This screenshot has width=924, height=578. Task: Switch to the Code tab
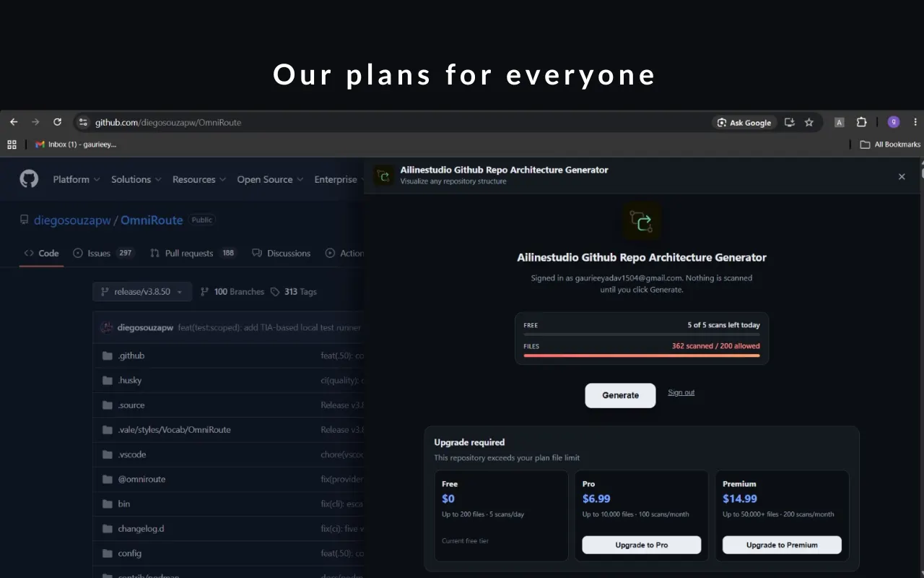[x=41, y=253]
